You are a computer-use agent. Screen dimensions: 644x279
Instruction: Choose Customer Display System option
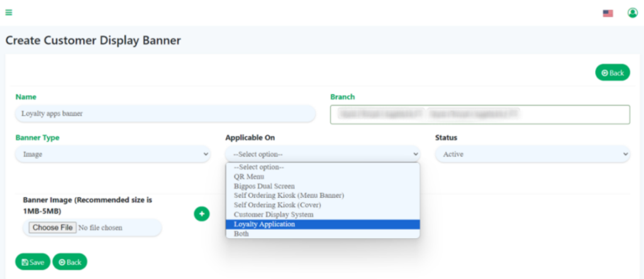coord(274,215)
